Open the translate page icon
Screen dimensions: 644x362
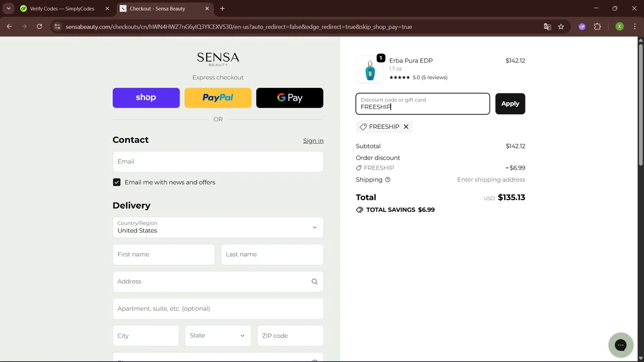(547, 27)
